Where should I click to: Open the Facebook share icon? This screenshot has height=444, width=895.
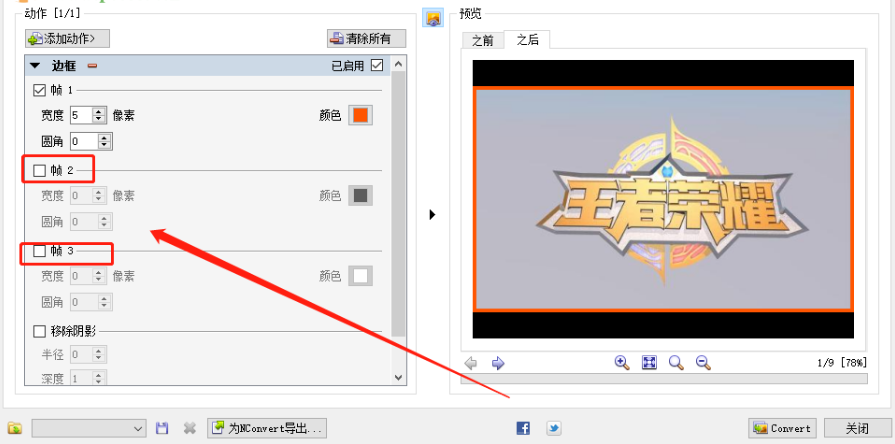(523, 428)
